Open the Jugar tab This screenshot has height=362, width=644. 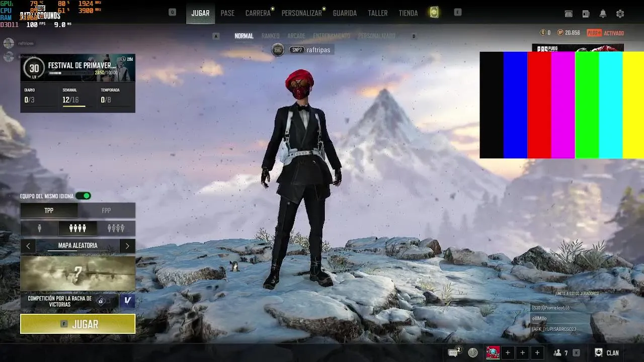[x=200, y=13]
